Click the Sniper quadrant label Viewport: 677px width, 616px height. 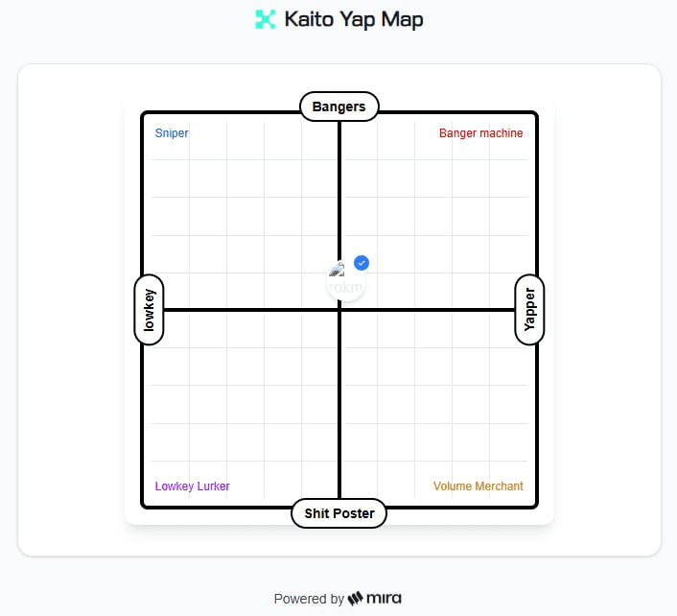tap(172, 133)
